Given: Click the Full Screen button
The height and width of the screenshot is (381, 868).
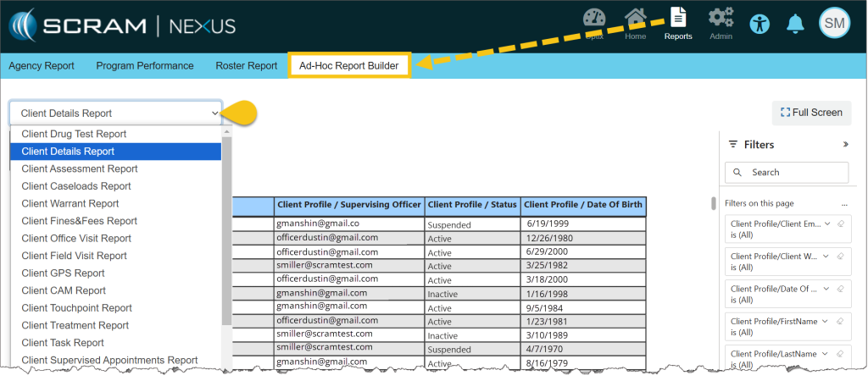Looking at the screenshot, I should point(811,113).
